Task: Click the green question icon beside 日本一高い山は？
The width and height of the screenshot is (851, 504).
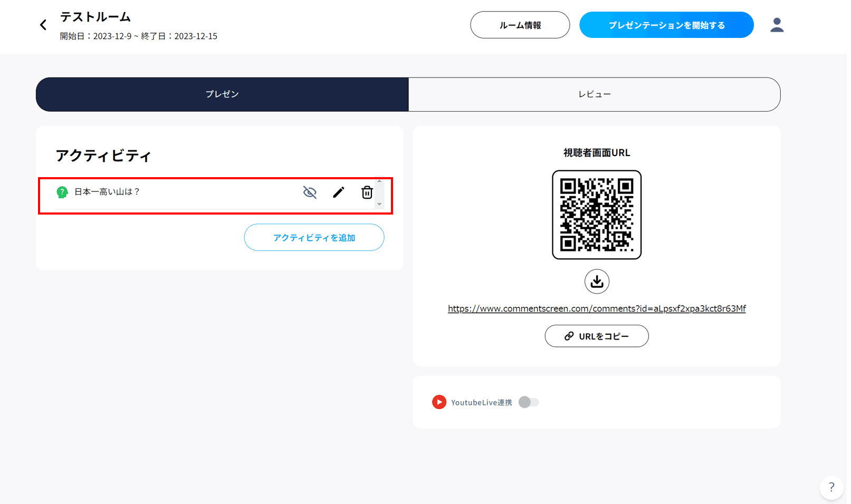Action: tap(62, 192)
